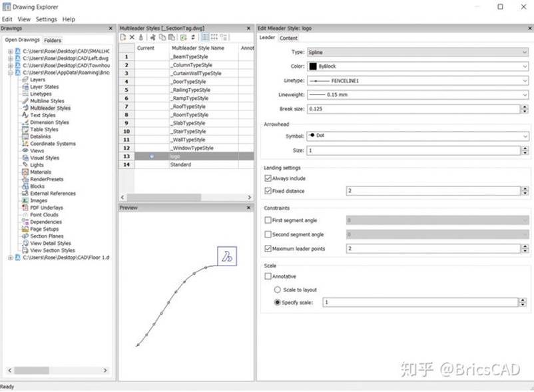Open the leader Type dropdown

pos(418,53)
